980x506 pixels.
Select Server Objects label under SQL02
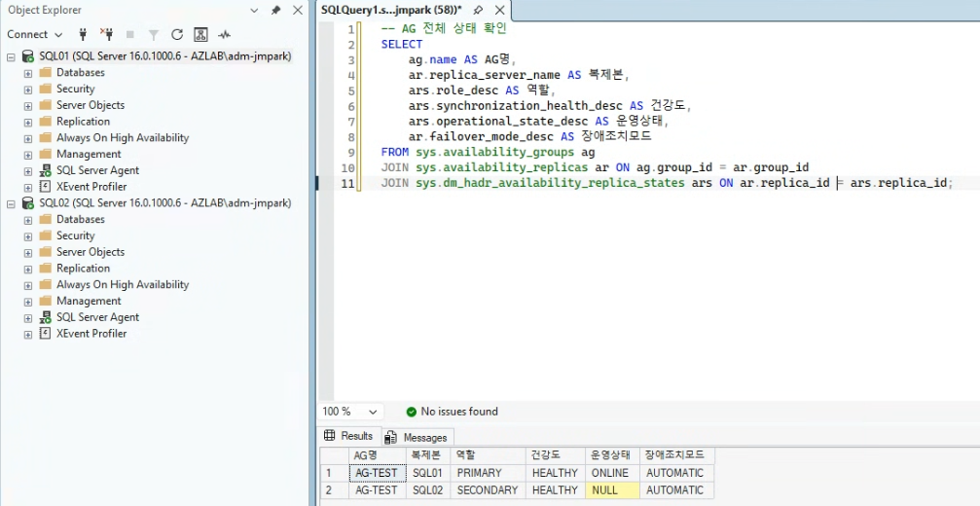tap(91, 252)
